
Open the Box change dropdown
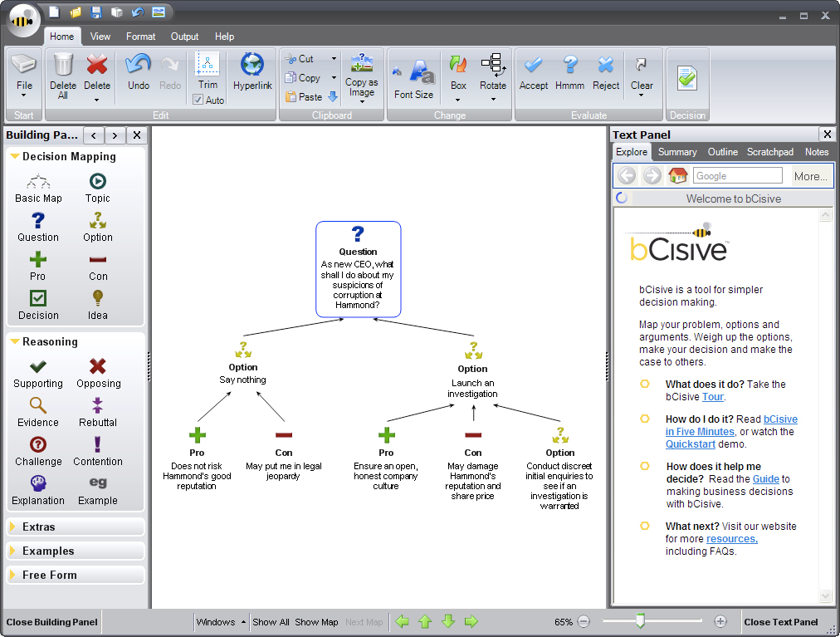tap(458, 100)
